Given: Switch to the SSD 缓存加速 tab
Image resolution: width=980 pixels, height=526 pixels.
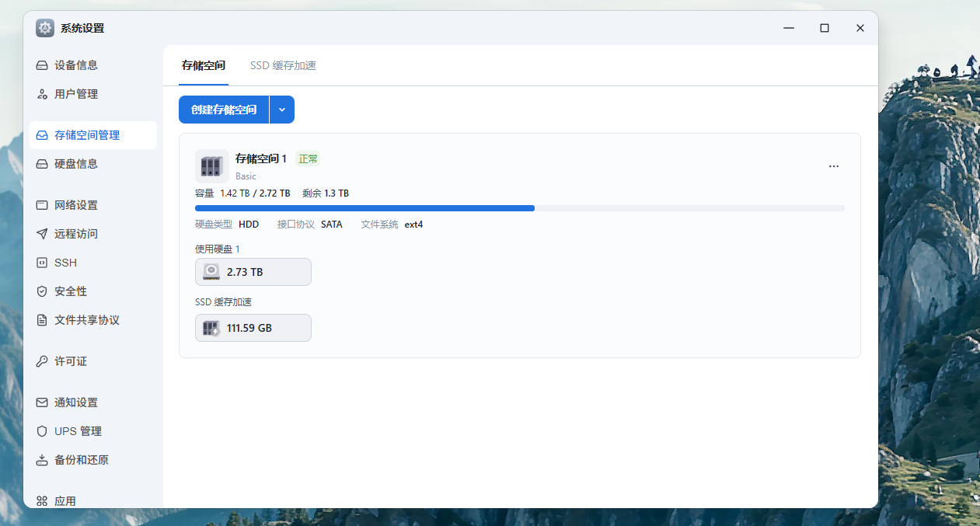Looking at the screenshot, I should coord(283,65).
